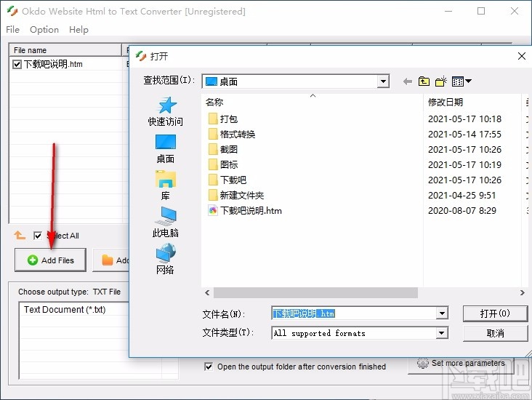Toggle Open the output folder after conversion checkbox
The height and width of the screenshot is (400, 532).
tap(209, 367)
